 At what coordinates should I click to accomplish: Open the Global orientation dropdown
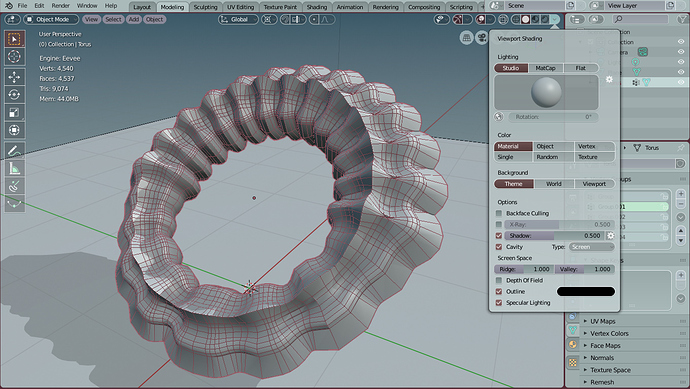click(x=238, y=19)
